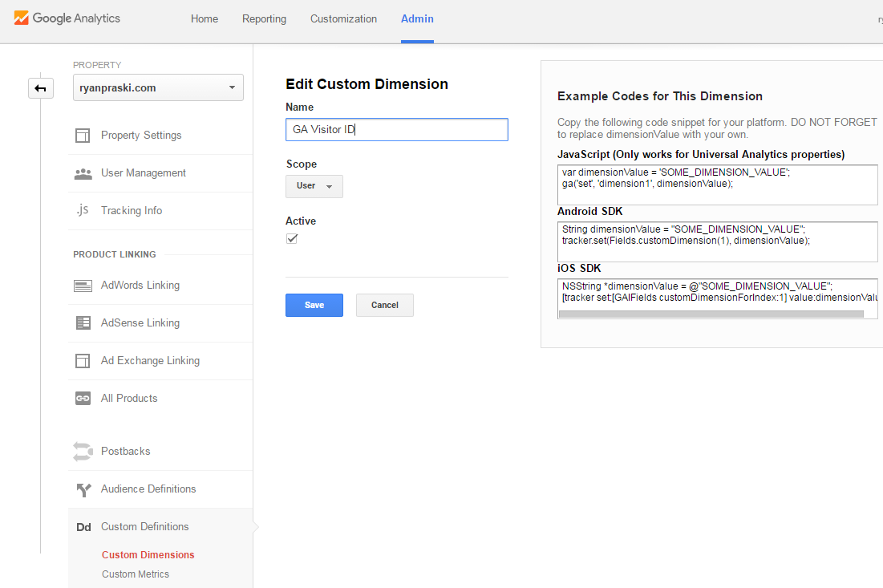The width and height of the screenshot is (883, 588).
Task: Click the JavaScript code snippet box
Action: 718,185
